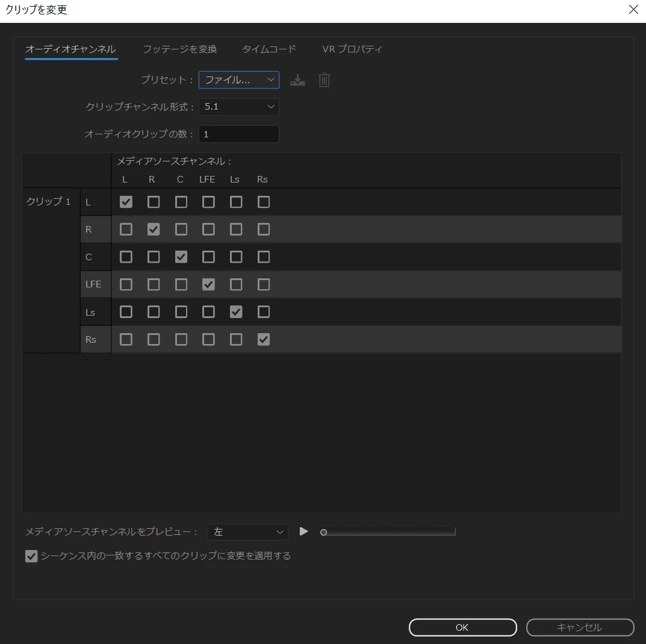Screen dimensions: 646x644
Task: Check the L row, Rs source checkbox
Action: pyautogui.click(x=264, y=202)
